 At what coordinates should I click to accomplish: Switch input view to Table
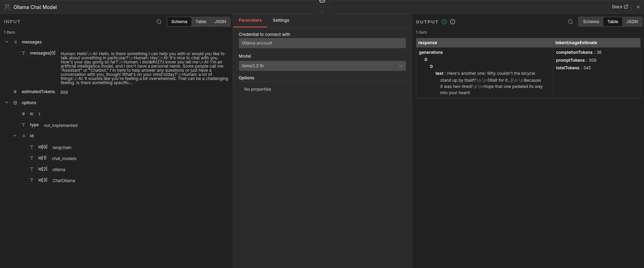(x=201, y=22)
